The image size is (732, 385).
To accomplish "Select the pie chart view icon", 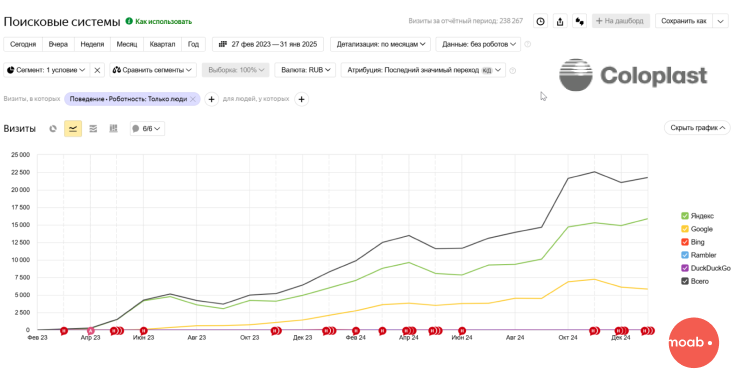I will (x=53, y=128).
